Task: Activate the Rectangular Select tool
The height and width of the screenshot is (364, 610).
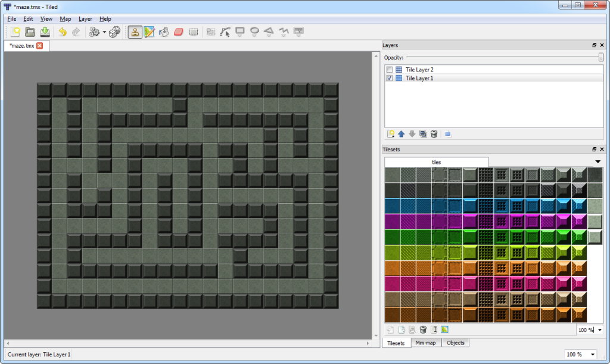Action: (x=194, y=32)
